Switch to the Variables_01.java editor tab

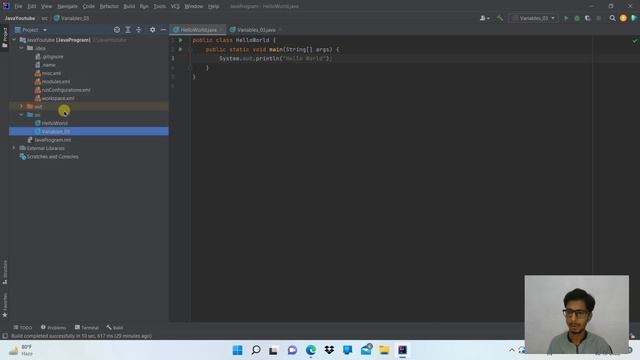(256, 30)
